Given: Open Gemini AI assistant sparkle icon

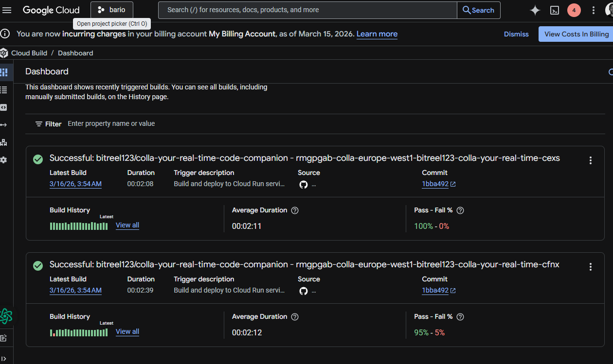Looking at the screenshot, I should pos(535,10).
